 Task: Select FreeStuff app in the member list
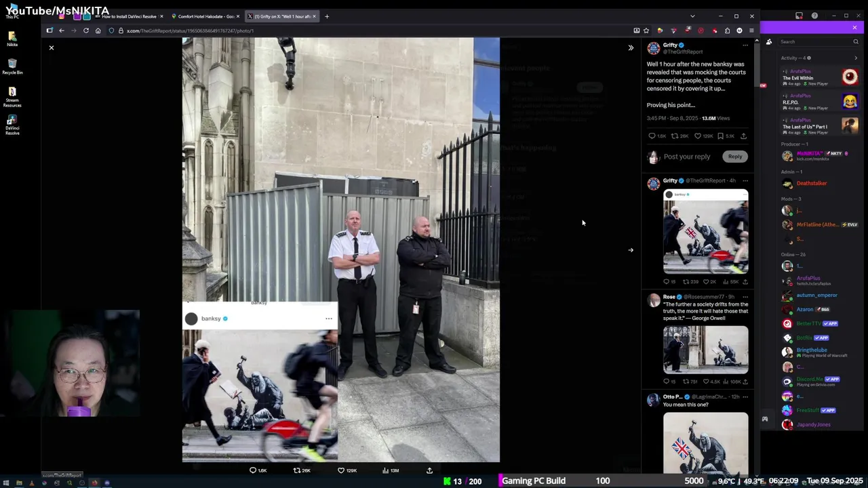click(819, 410)
